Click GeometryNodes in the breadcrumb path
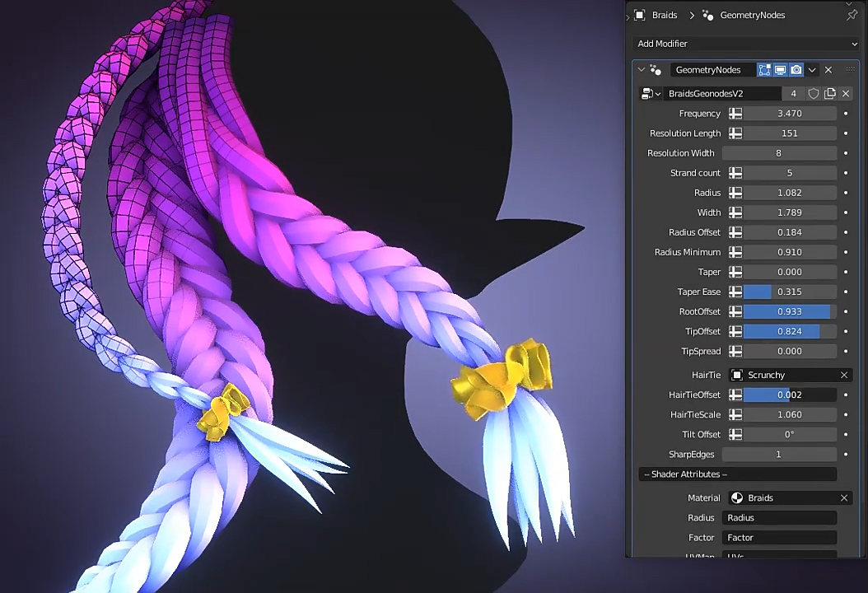The width and height of the screenshot is (868, 593). [x=752, y=15]
